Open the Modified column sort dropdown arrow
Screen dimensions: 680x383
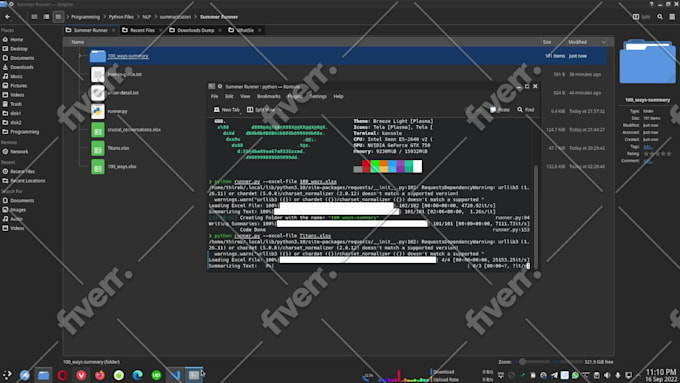pos(604,42)
